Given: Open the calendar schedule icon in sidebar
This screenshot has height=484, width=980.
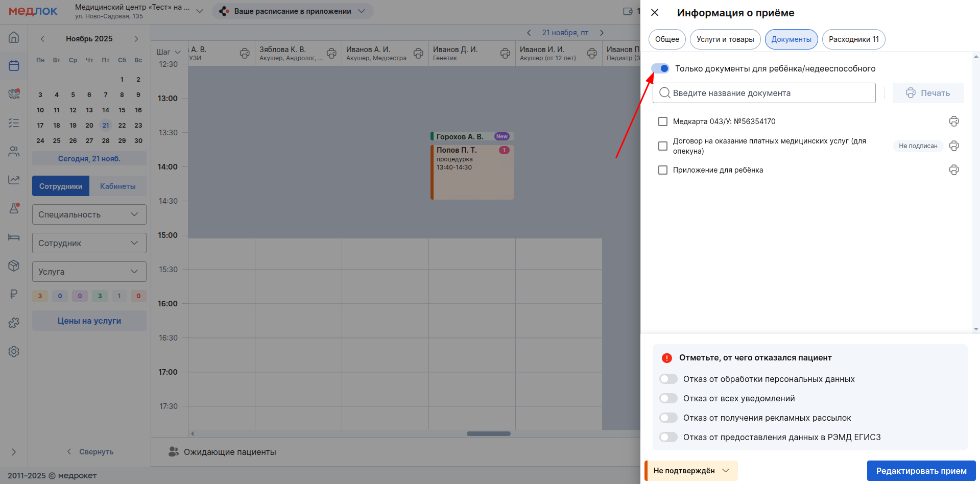Looking at the screenshot, I should [14, 66].
